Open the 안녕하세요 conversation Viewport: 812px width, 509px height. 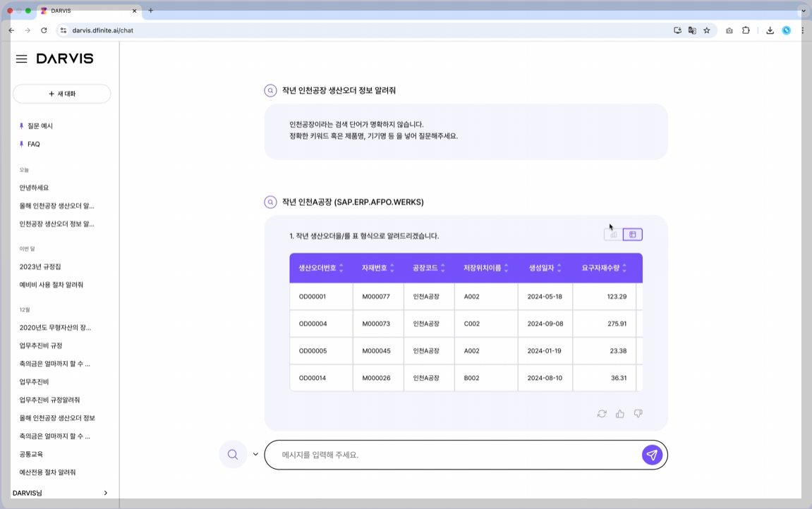point(34,188)
